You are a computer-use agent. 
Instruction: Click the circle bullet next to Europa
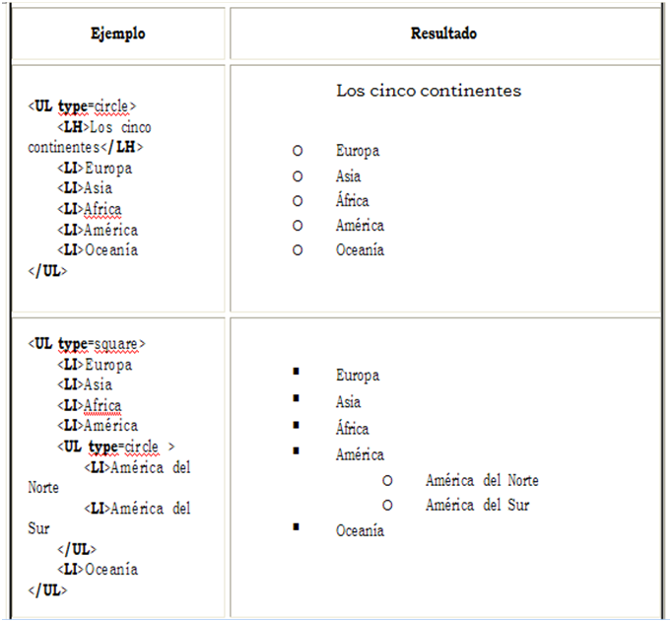point(298,151)
